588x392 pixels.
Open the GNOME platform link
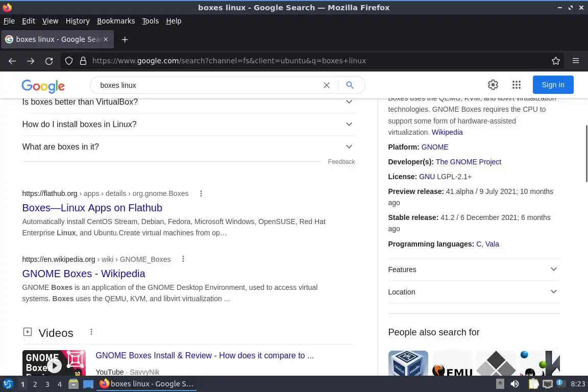coord(435,147)
